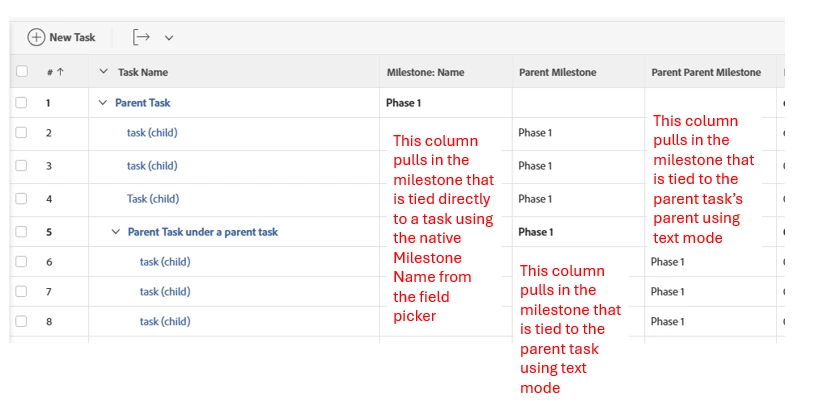Sort by the # column header
828x408 pixels.
pos(55,72)
